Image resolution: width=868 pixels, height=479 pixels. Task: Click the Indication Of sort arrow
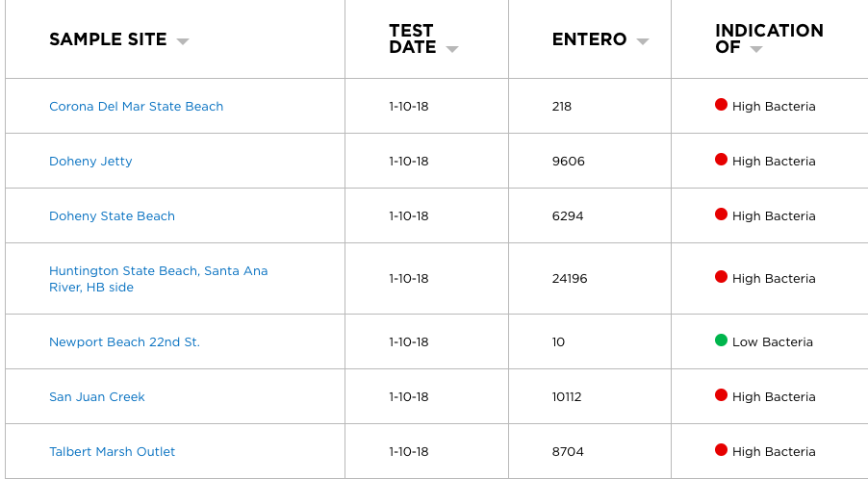[x=756, y=49]
